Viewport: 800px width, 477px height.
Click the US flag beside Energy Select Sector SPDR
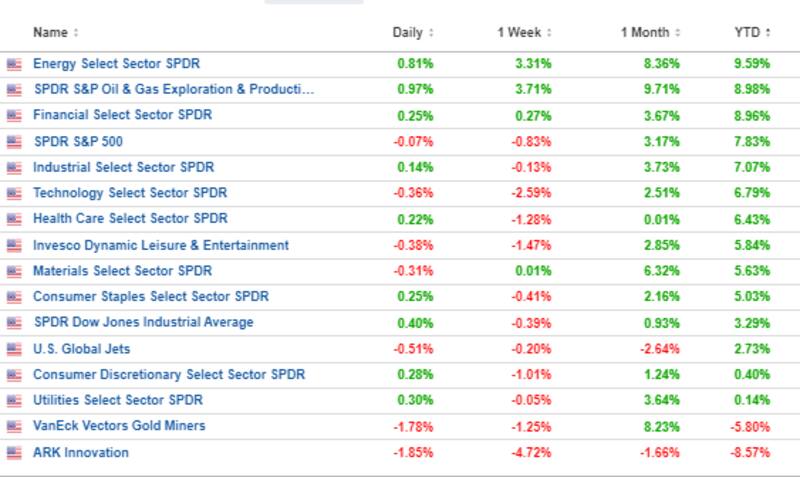coord(13,64)
